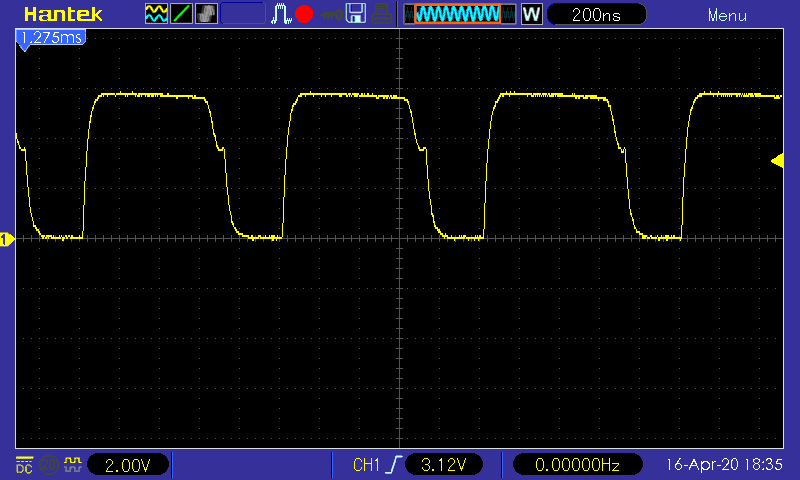Click the orange-framed waveform memory overview bar
Screen dimensions: 800x480
pyautogui.click(x=459, y=14)
